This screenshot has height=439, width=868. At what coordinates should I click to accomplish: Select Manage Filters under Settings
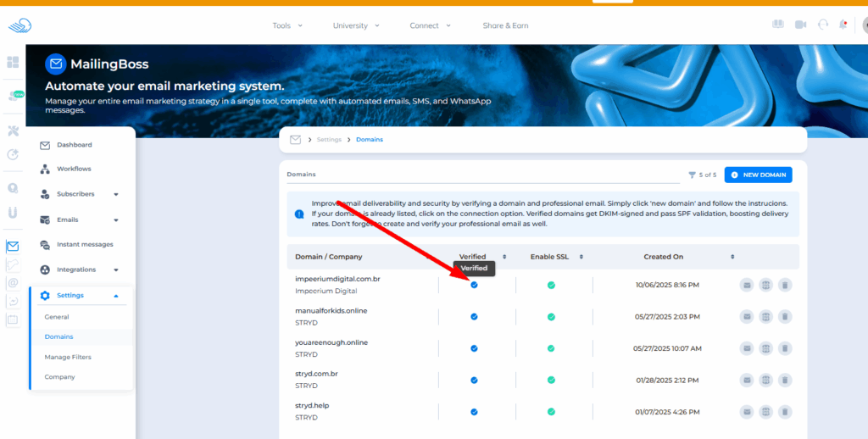68,357
